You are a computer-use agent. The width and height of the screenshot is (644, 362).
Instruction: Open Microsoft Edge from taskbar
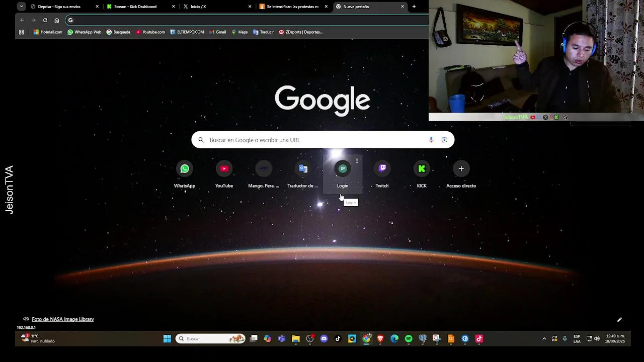tap(394, 339)
